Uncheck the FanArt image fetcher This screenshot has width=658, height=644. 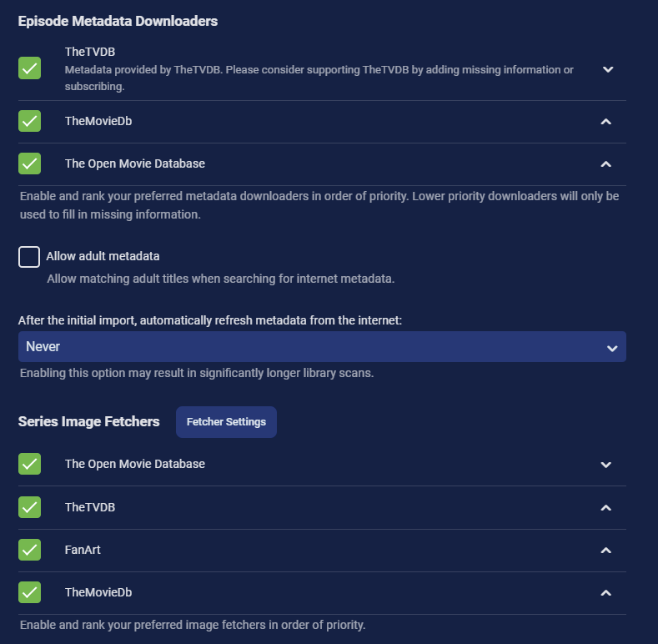(29, 550)
